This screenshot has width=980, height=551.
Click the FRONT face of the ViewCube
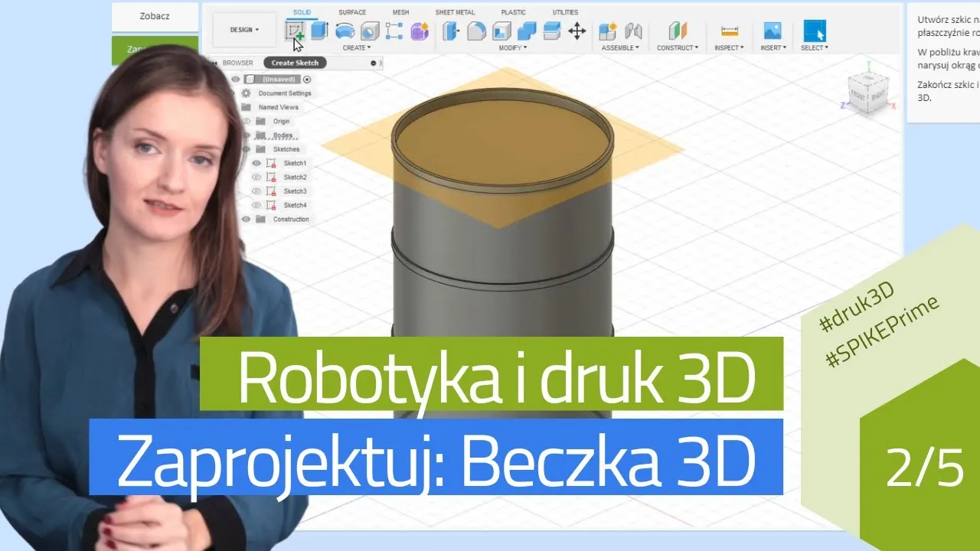(x=858, y=94)
